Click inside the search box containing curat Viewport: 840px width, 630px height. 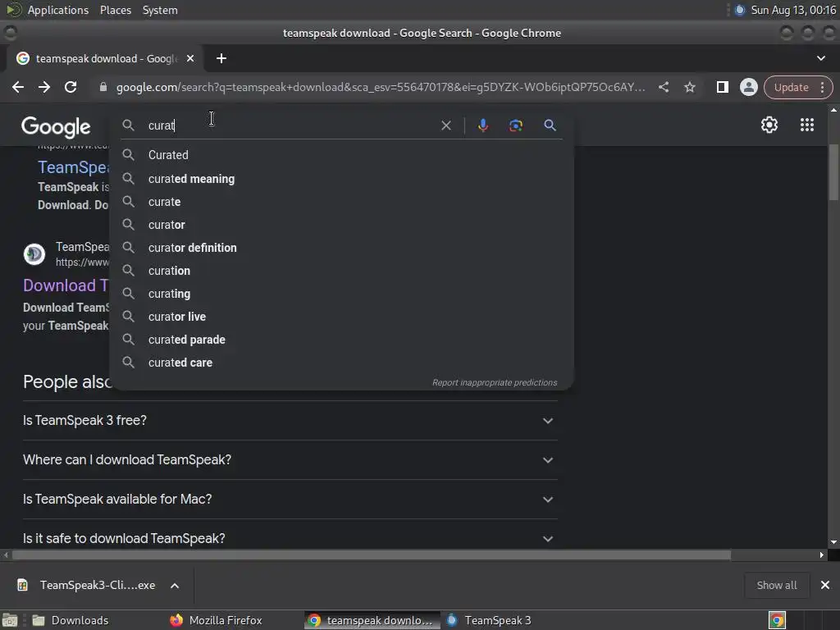[x=290, y=126]
